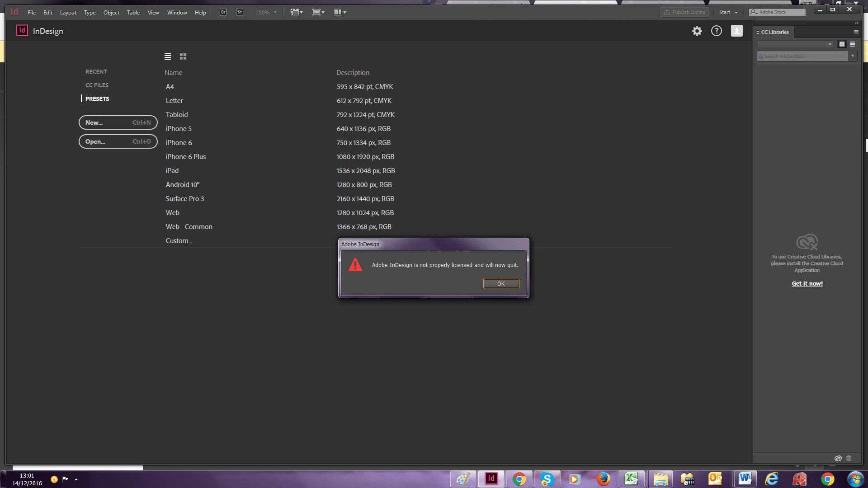Open CC Libraries panel menu icon
868x488 pixels.
coord(856,32)
